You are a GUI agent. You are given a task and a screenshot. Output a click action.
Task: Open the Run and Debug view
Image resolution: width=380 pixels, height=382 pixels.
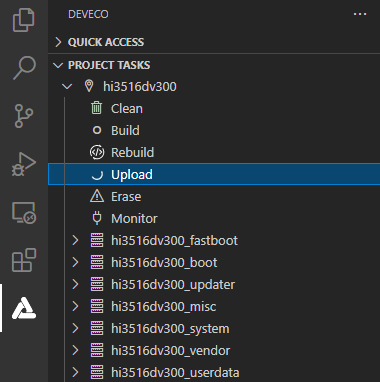pos(24,164)
